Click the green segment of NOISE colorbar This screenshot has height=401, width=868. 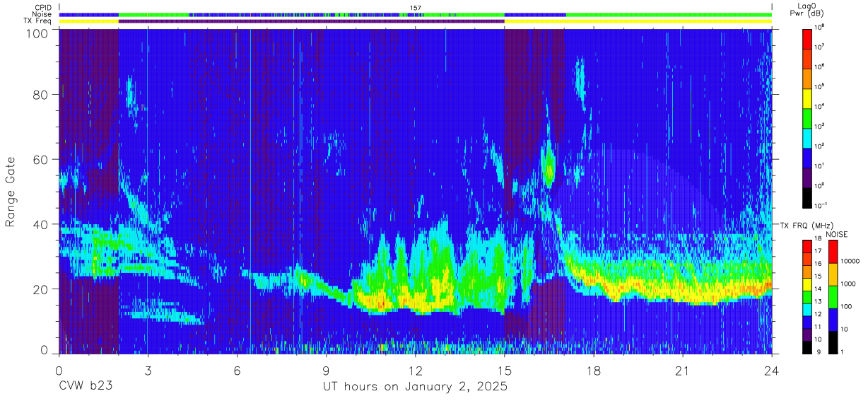(833, 297)
